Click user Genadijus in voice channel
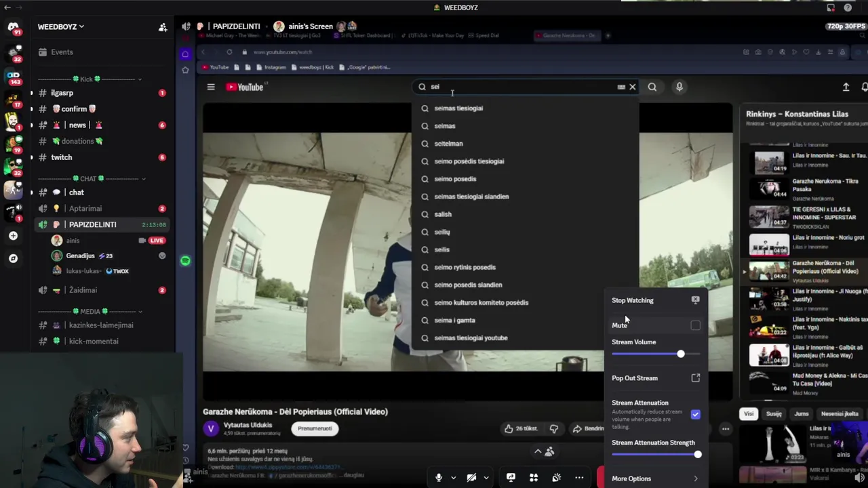This screenshot has width=868, height=488. 108,256
